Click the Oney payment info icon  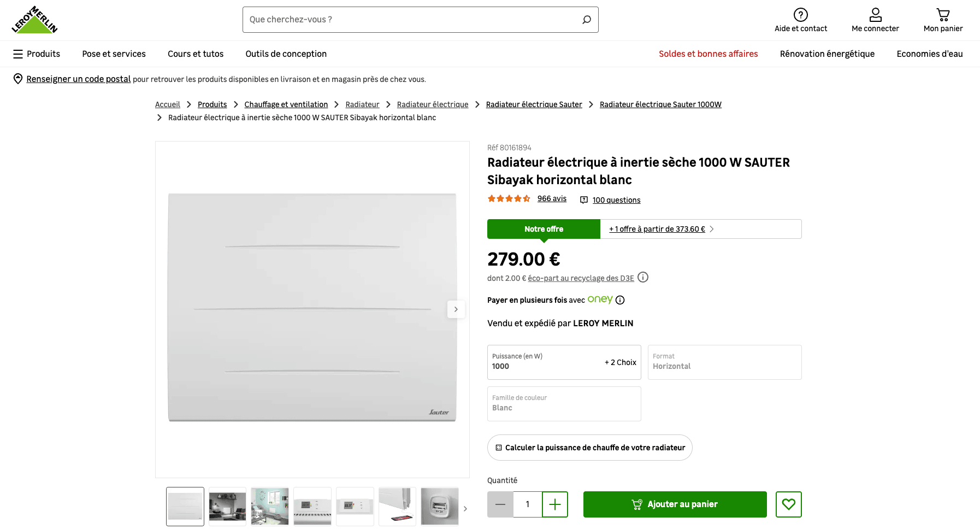coord(620,300)
